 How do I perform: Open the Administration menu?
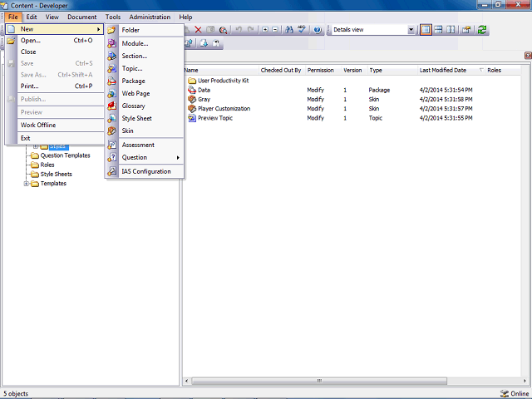tap(150, 17)
